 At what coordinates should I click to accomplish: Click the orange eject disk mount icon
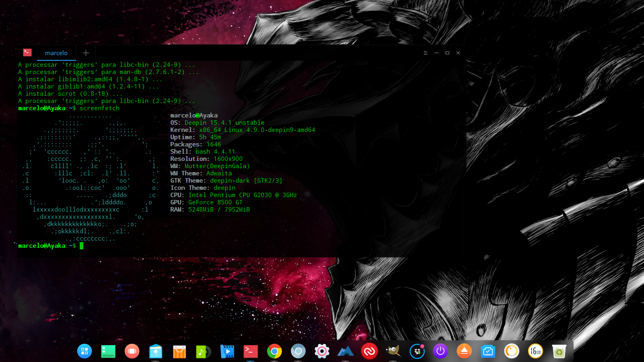[x=464, y=351]
